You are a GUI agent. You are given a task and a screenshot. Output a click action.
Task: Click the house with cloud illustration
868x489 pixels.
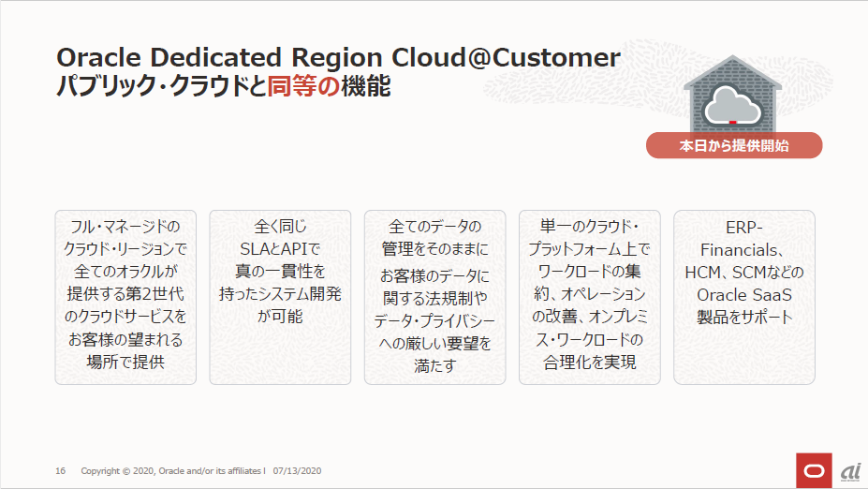click(732, 94)
